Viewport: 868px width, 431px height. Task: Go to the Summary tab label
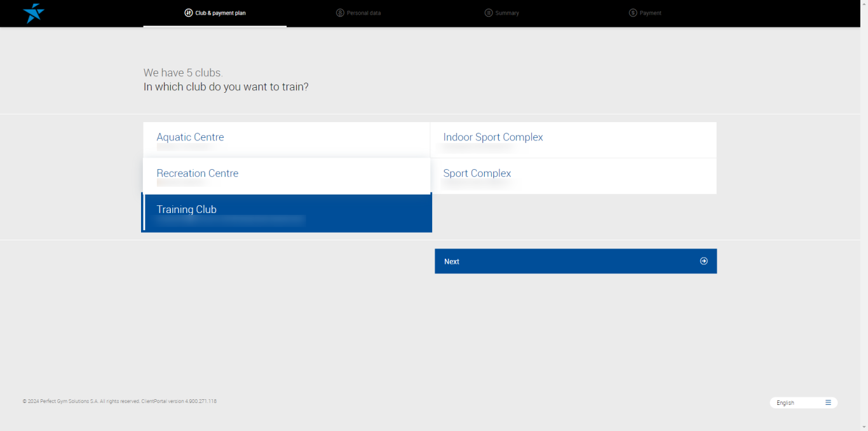[x=507, y=13]
